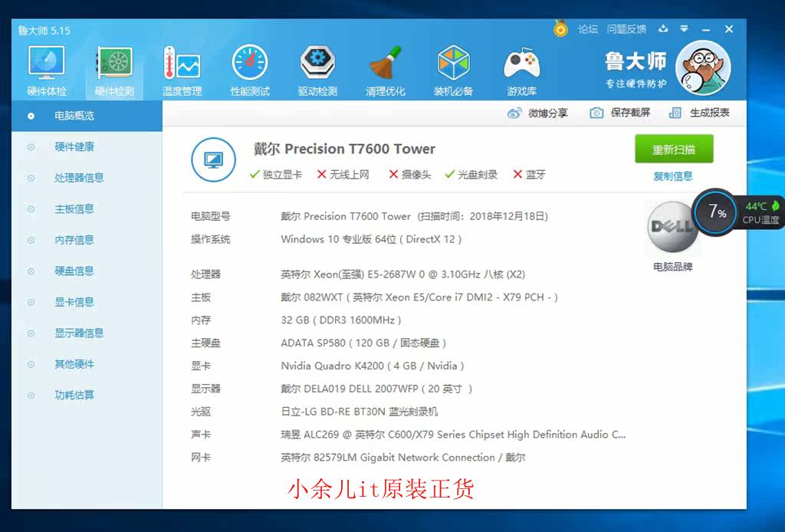
Task: Click the 独立显卡 feature indicator
Action: tap(276, 175)
